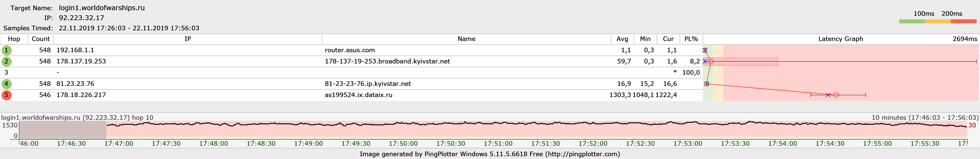Screen dimensions: 980x159
Task: Select hop 5 red circle icon
Action: 6,95
